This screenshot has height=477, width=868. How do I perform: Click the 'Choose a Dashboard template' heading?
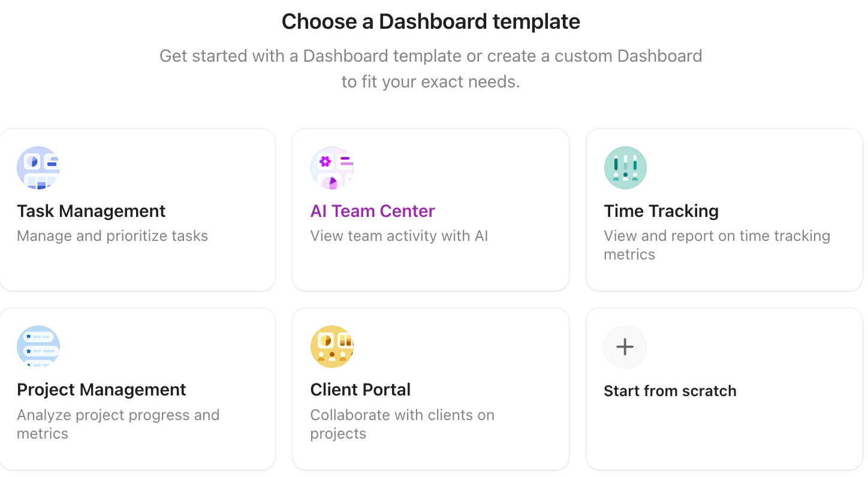coord(431,21)
